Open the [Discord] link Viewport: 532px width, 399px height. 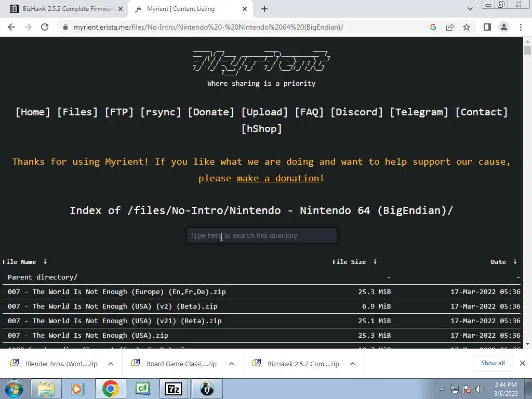click(356, 112)
